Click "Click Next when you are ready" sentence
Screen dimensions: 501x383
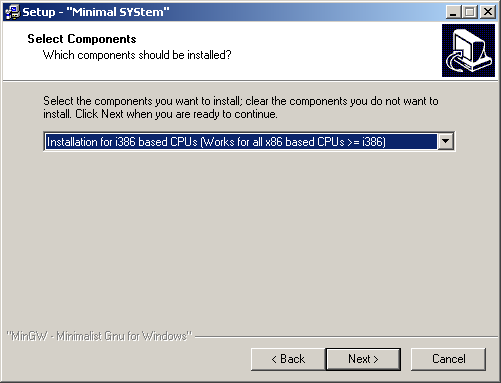point(176,114)
